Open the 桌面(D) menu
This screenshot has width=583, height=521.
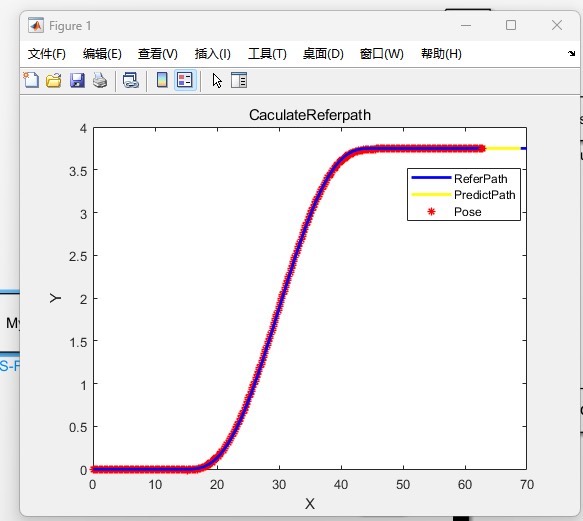coord(323,54)
